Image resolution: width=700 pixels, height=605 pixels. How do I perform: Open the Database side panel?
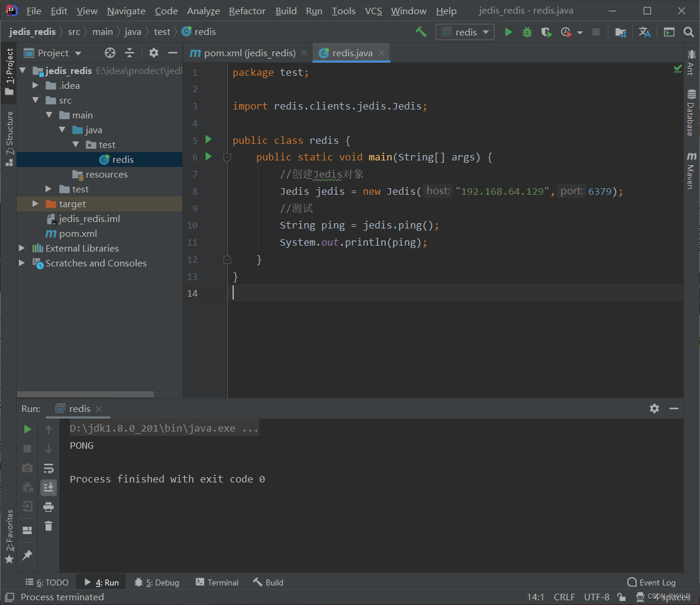691,113
